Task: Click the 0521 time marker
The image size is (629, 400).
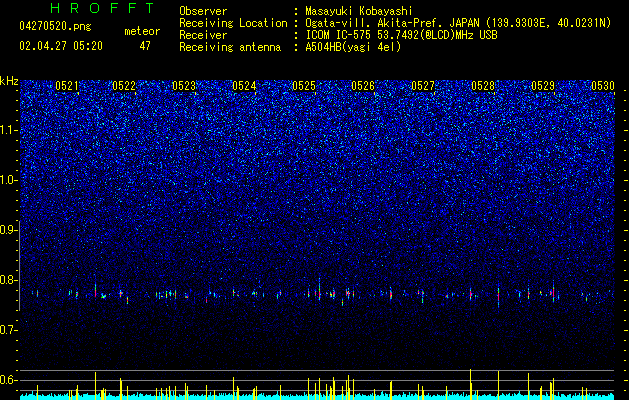Action: (x=67, y=86)
